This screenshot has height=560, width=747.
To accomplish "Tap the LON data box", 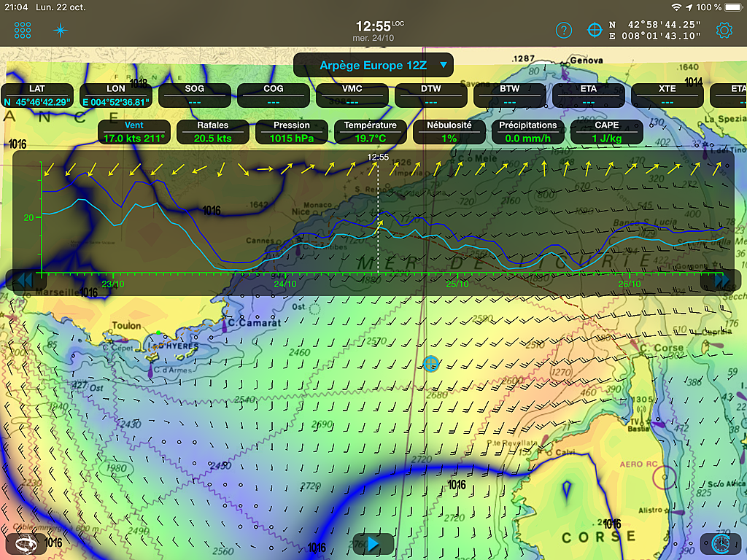I will (116, 96).
